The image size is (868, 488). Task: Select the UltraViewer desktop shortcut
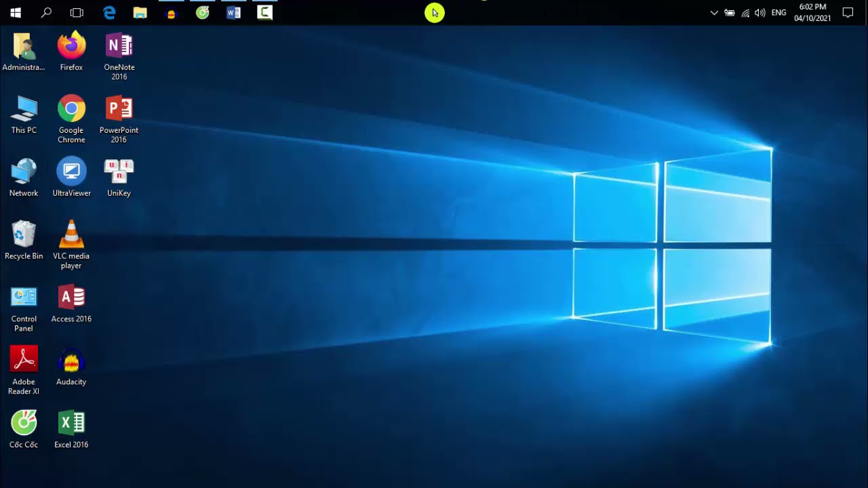pos(71,178)
